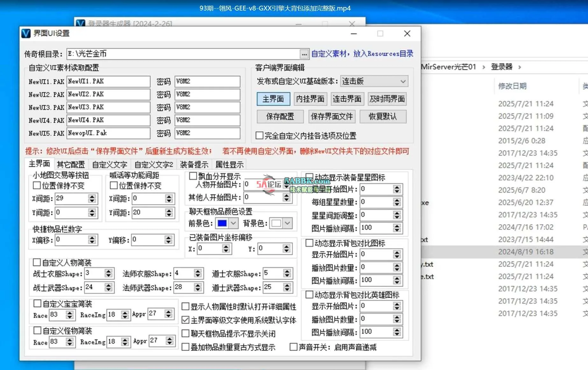Click MirServer光芒01 in the Explorer breadcrumb
This screenshot has width=588, height=370.
click(x=448, y=67)
